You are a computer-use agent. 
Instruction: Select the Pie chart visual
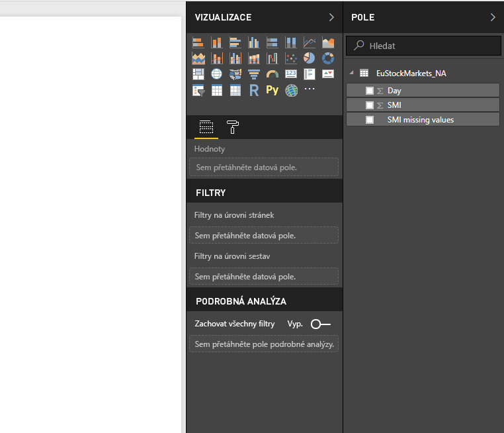click(x=310, y=58)
